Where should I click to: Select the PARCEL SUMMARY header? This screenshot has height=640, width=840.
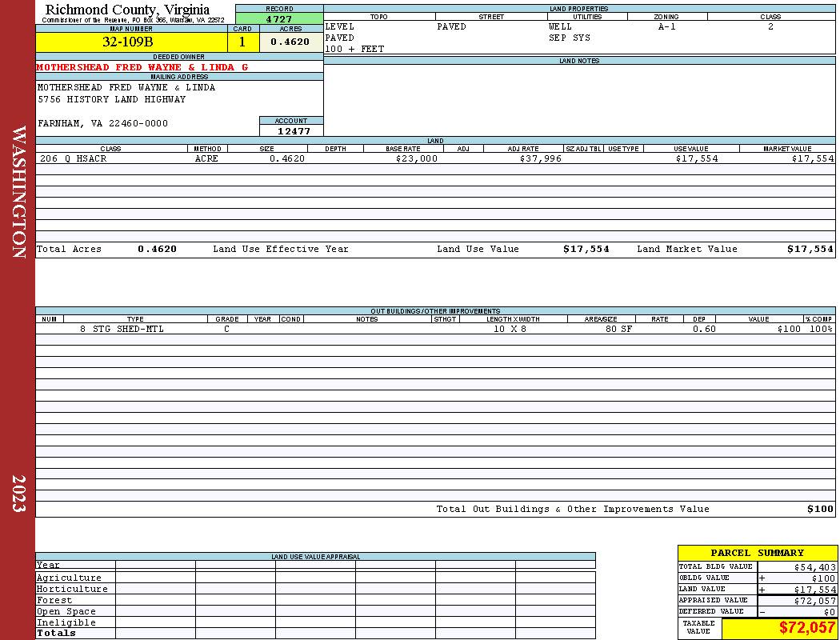pos(758,553)
